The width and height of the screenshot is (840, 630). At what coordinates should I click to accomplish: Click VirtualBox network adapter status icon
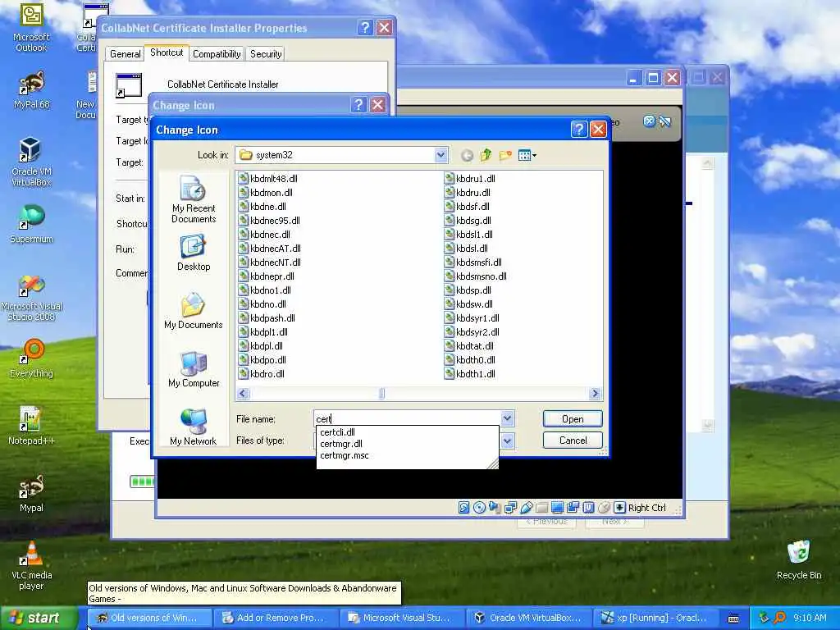[510, 507]
